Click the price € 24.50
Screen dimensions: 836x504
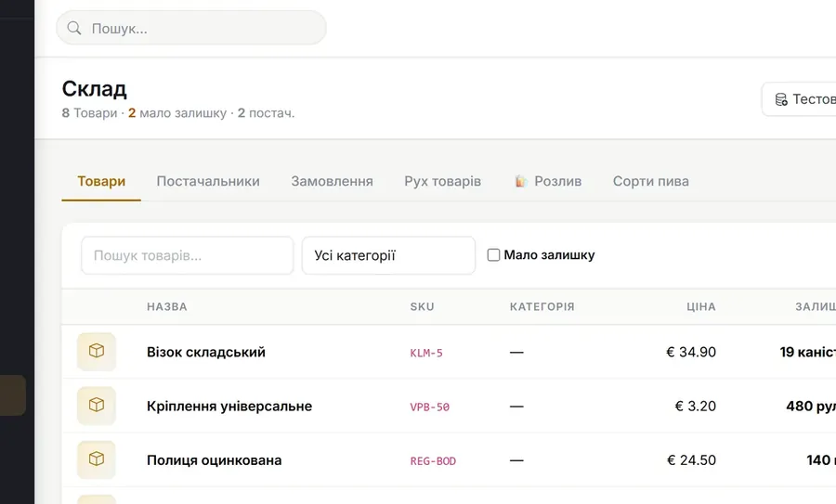691,459
